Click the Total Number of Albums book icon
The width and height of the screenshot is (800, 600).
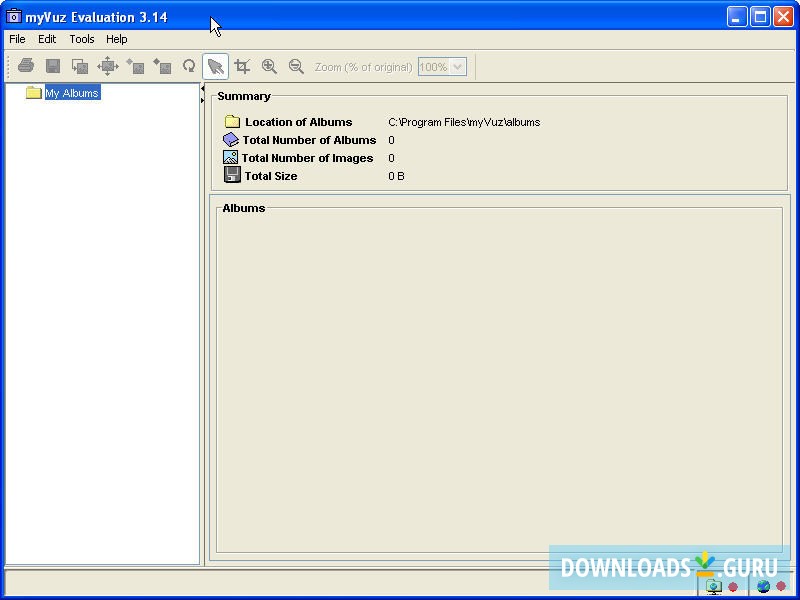click(231, 139)
